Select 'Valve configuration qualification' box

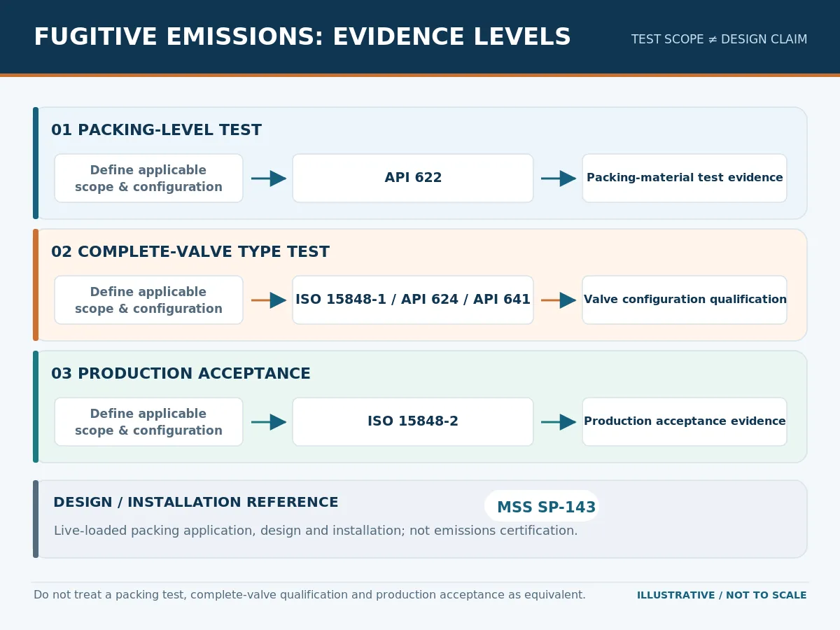click(685, 300)
